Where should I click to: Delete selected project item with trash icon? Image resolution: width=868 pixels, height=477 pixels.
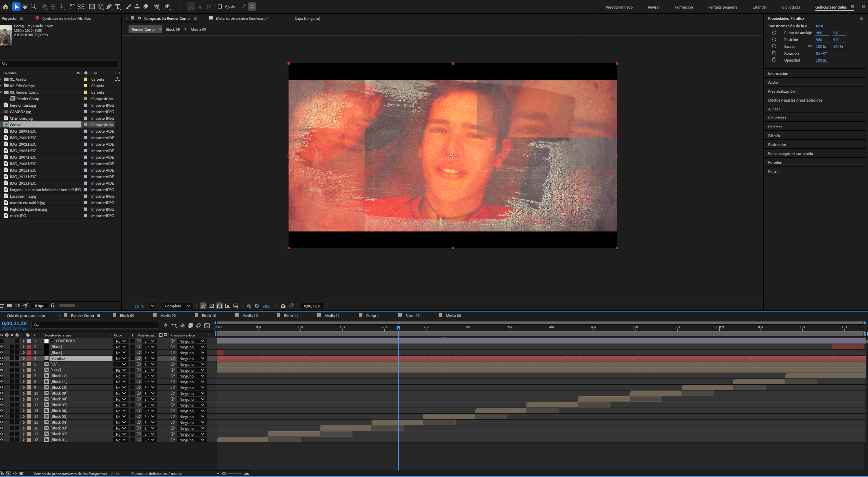53,306
